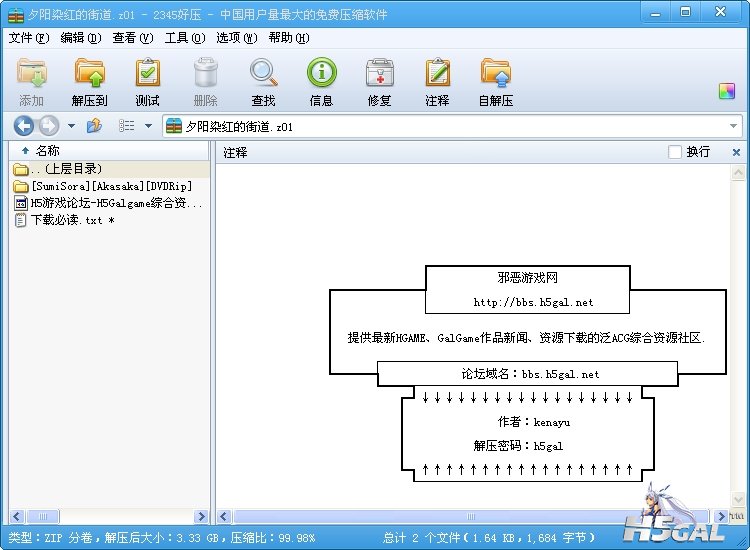Expand the navigation history dropdown arrow
This screenshot has height=550, width=750.
click(71, 126)
